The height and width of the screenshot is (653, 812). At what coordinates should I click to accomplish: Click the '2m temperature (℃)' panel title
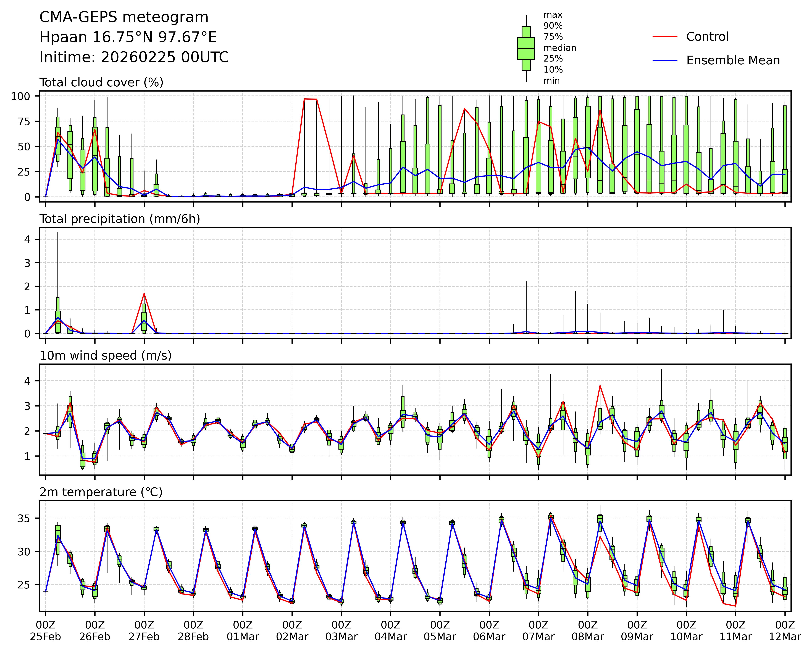(101, 492)
